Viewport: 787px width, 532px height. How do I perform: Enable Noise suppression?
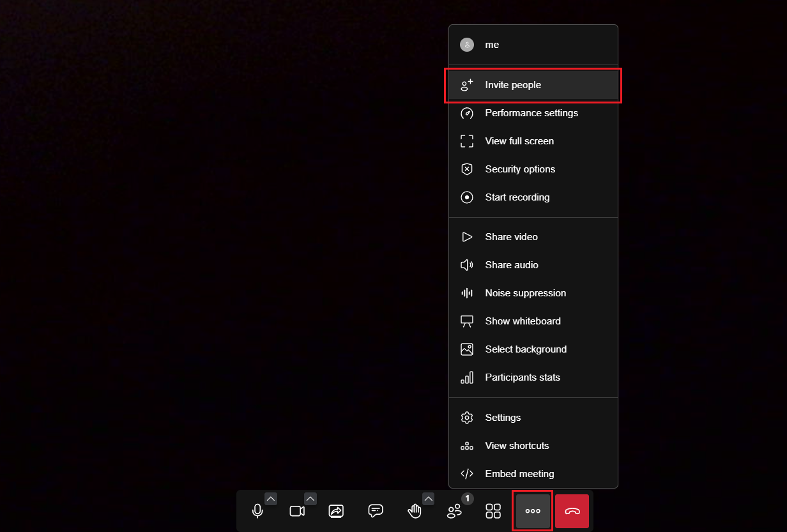(x=525, y=293)
